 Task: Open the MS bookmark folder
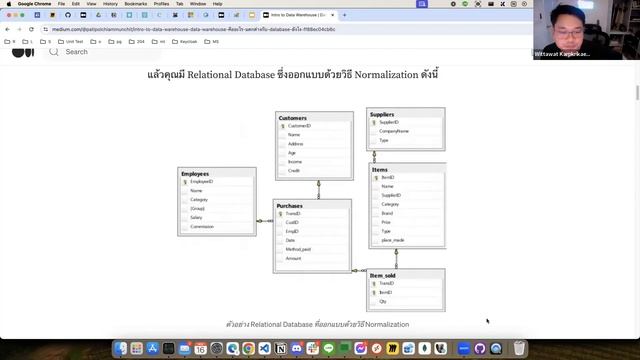[x=211, y=42]
